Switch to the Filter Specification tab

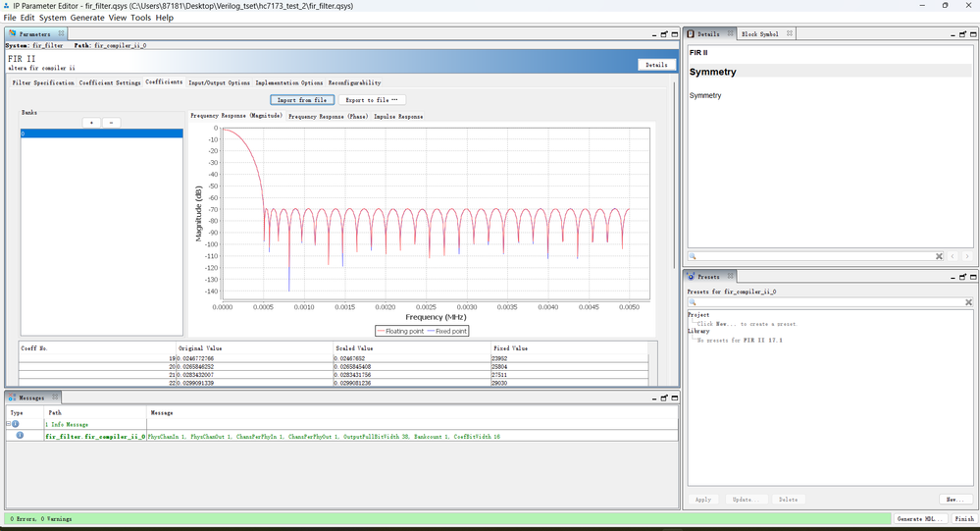[x=43, y=82]
